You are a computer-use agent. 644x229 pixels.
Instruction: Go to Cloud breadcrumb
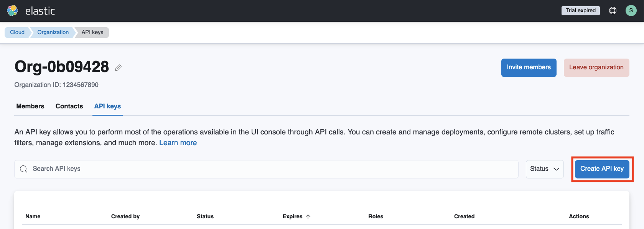point(17,32)
